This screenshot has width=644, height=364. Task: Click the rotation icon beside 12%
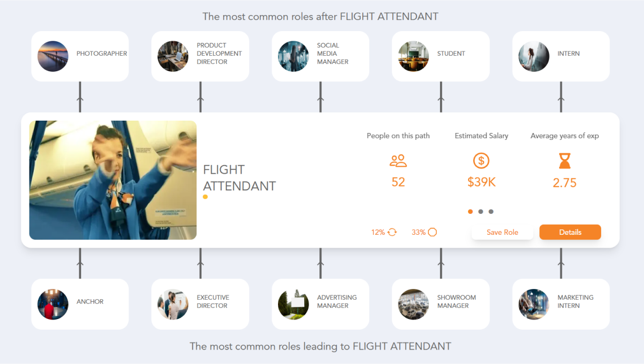(391, 232)
